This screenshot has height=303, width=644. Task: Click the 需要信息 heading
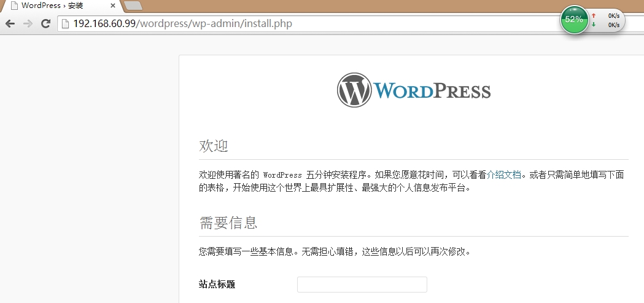[x=228, y=223]
